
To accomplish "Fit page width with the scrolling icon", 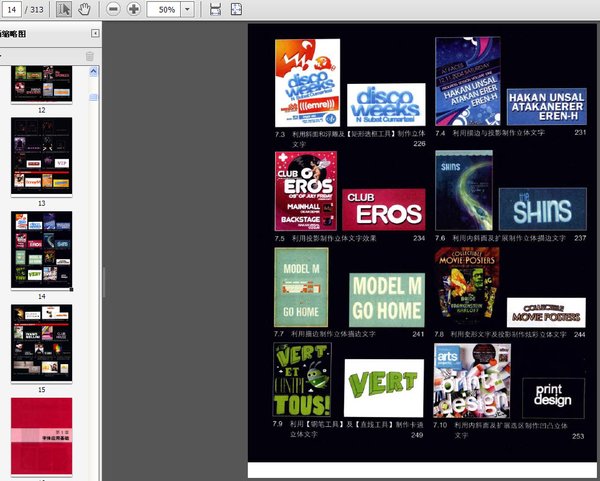I will 215,9.
